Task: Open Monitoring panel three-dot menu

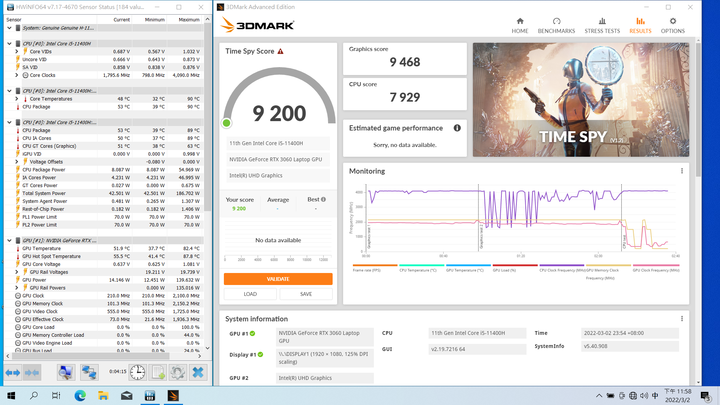Action: pyautogui.click(x=681, y=171)
